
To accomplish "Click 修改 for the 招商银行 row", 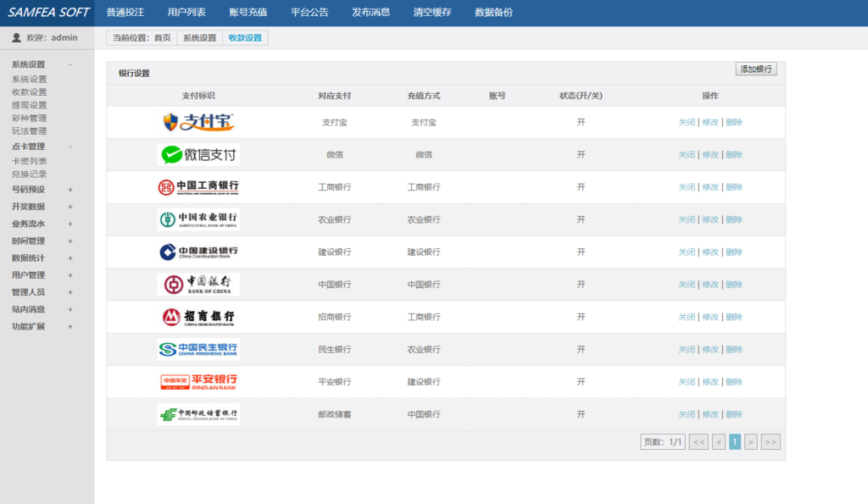I will click(710, 317).
